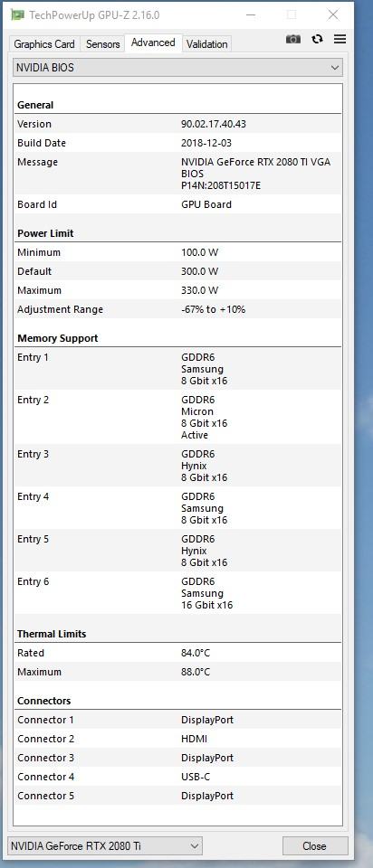Select the Advanced tab
The height and width of the screenshot is (868, 373).
(x=154, y=42)
